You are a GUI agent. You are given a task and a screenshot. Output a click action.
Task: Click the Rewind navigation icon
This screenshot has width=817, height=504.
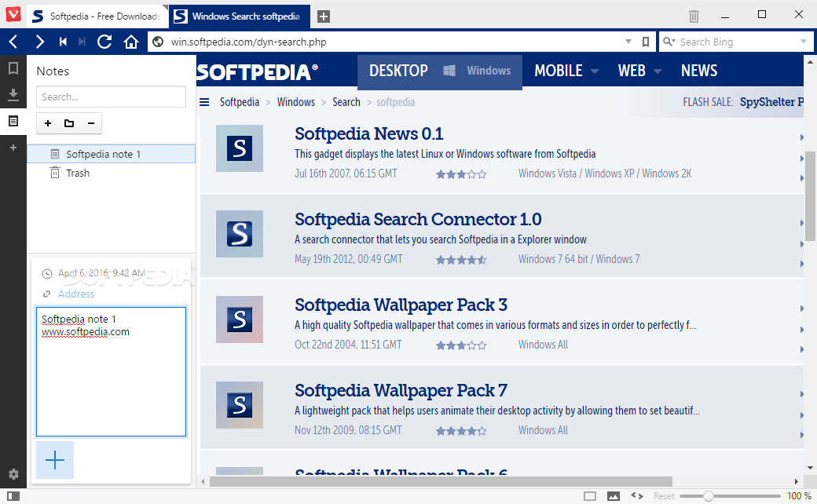pos(63,42)
